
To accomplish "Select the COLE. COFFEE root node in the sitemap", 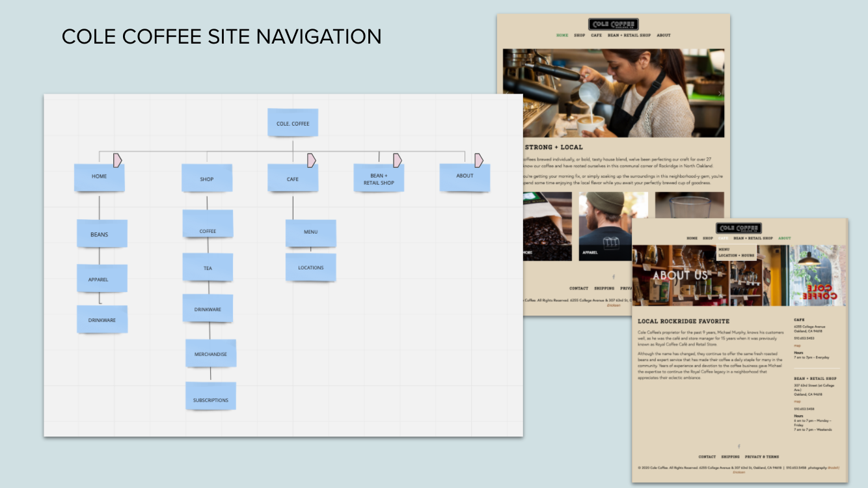I will (x=293, y=123).
